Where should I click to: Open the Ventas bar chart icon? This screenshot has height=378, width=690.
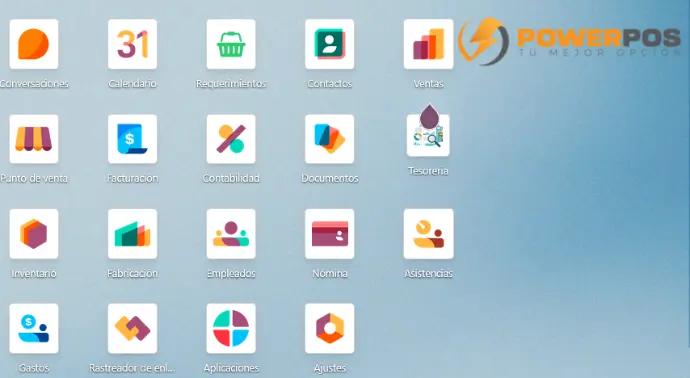click(428, 44)
